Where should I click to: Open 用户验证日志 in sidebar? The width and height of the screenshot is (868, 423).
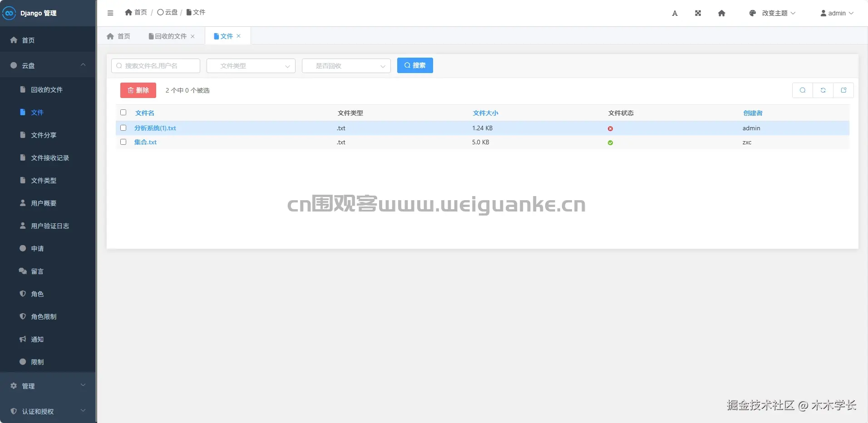pos(48,226)
